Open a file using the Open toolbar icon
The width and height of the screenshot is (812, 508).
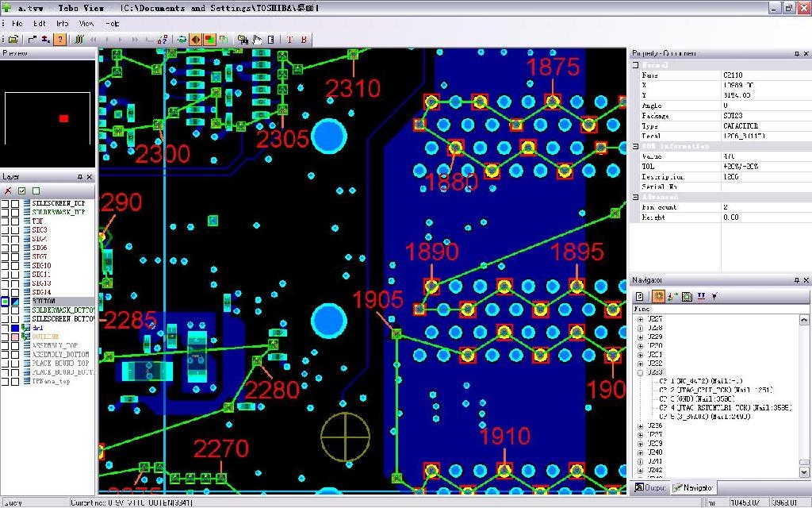(14, 39)
